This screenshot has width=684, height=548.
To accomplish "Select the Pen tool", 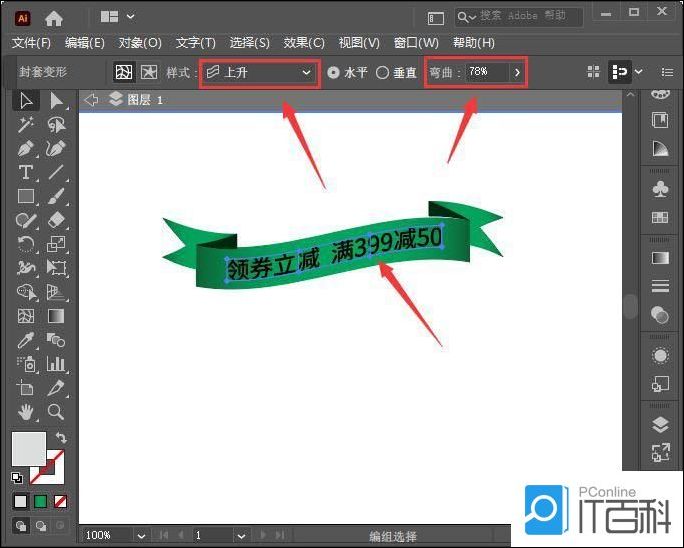I will [x=26, y=148].
